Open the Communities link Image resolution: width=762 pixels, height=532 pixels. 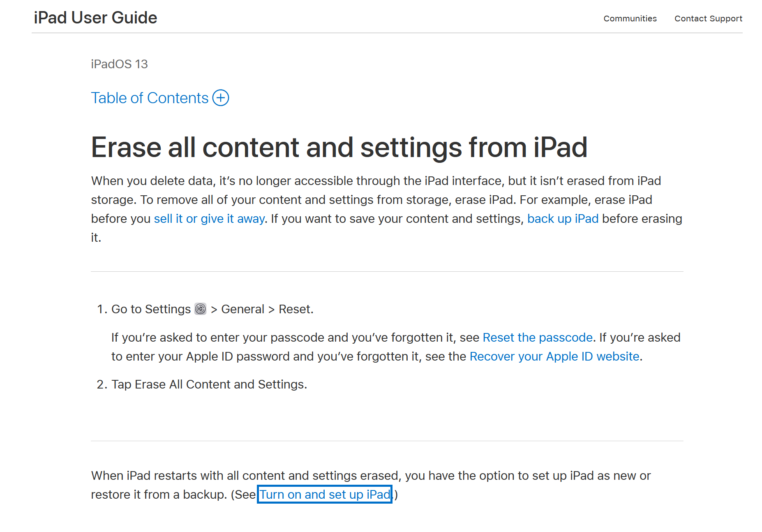[630, 19]
